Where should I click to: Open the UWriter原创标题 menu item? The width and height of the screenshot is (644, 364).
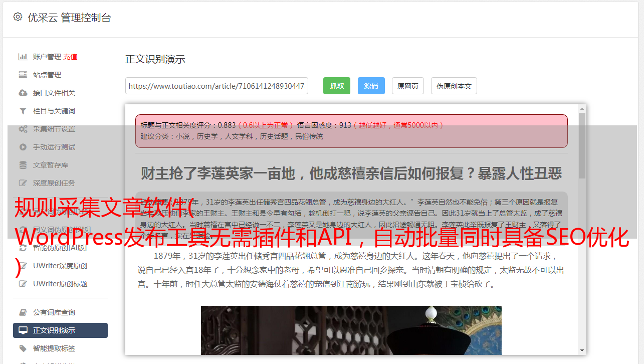pos(60,284)
